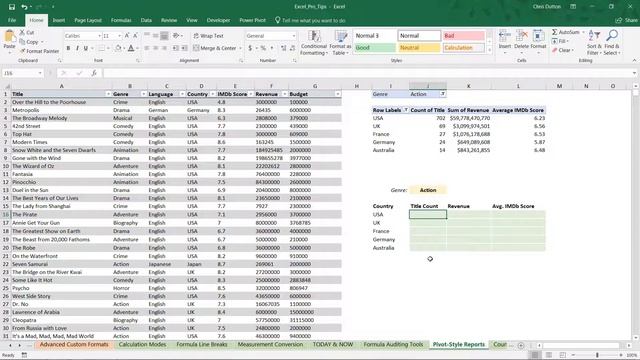Click the Increase Decimal icon
640x360 pixels.
pos(284,48)
